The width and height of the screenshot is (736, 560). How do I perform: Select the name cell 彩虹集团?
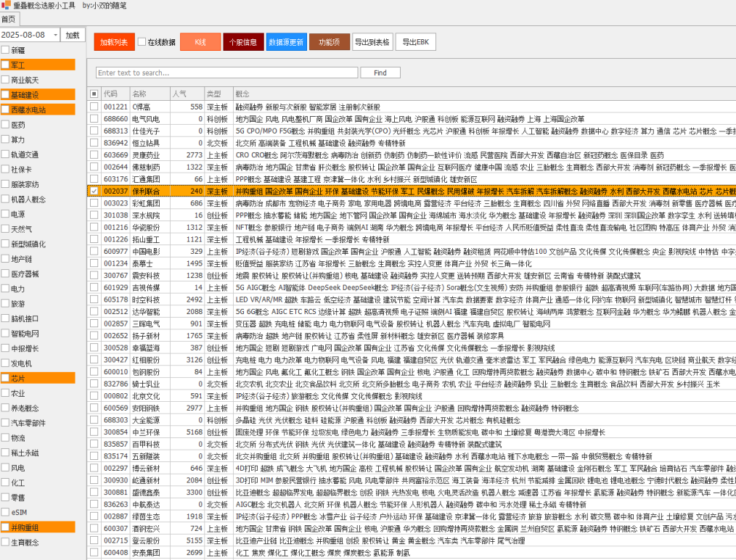[x=150, y=203]
